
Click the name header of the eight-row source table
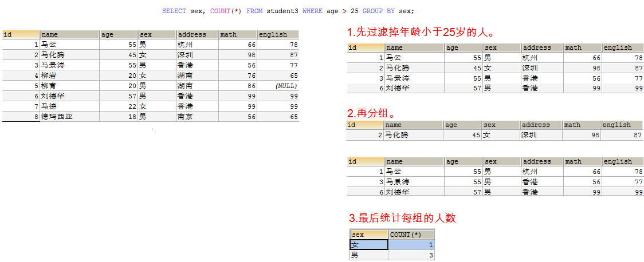click(69, 34)
